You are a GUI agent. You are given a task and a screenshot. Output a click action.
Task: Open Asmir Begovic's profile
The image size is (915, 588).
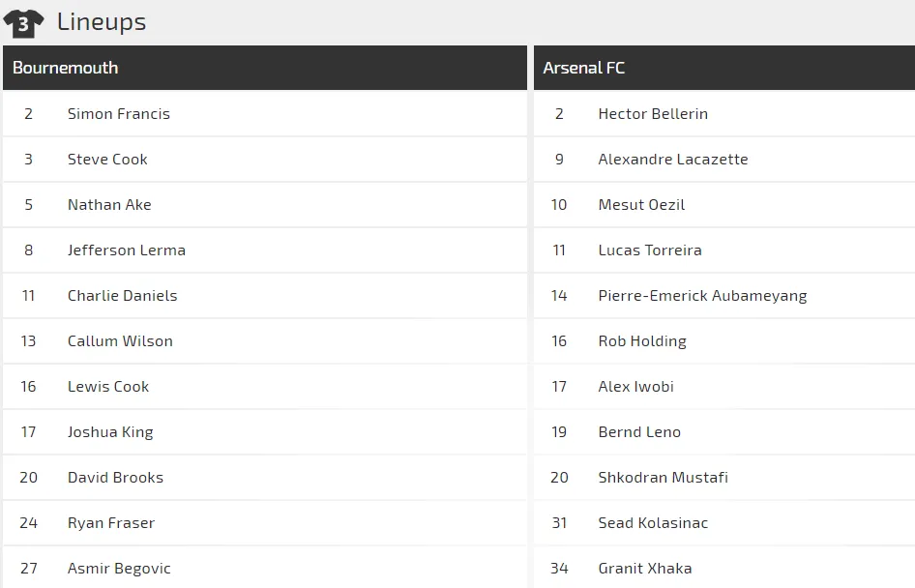119,568
